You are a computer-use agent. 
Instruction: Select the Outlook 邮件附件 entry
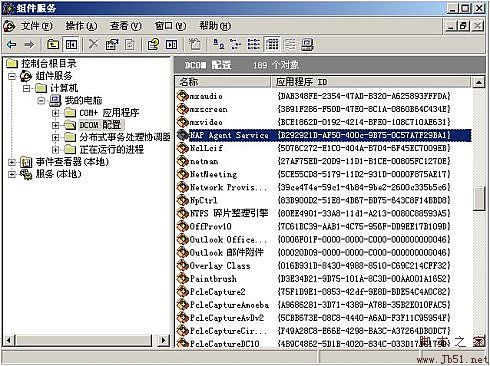227,252
